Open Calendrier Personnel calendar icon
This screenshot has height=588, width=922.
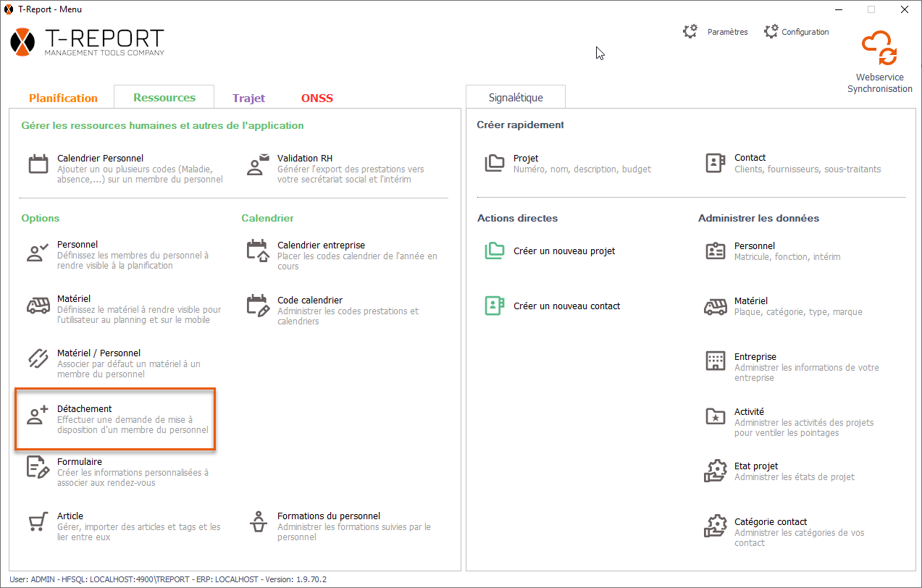(x=38, y=164)
